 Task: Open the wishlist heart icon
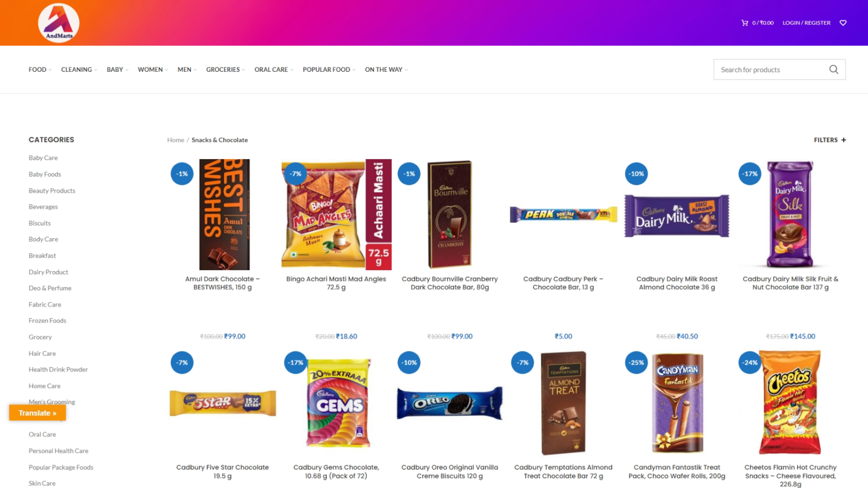pos(843,23)
